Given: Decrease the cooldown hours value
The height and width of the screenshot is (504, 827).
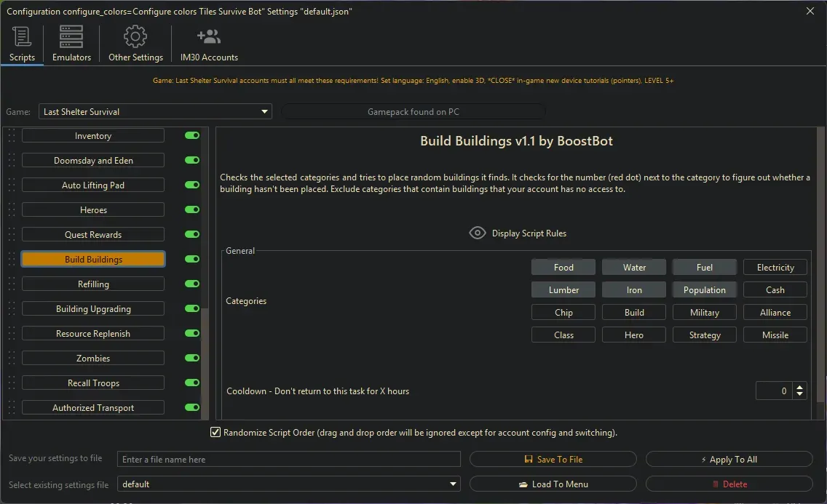Looking at the screenshot, I should tap(799, 394).
